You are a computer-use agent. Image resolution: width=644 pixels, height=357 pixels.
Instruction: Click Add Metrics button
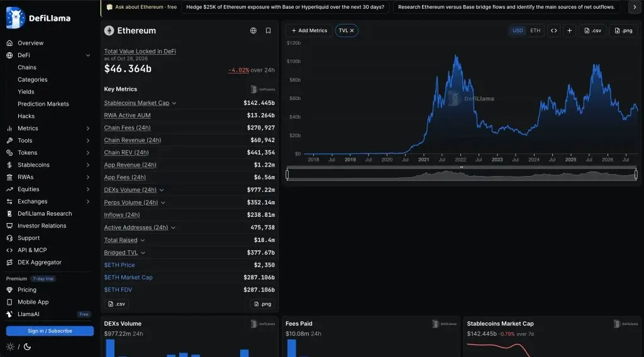309,31
